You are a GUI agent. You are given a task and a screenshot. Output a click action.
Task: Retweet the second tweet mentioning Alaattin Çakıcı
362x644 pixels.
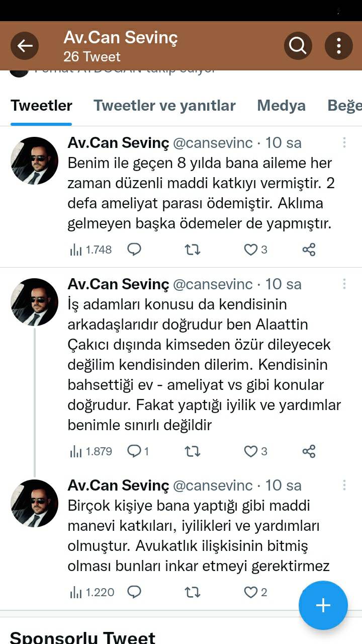pyautogui.click(x=192, y=451)
